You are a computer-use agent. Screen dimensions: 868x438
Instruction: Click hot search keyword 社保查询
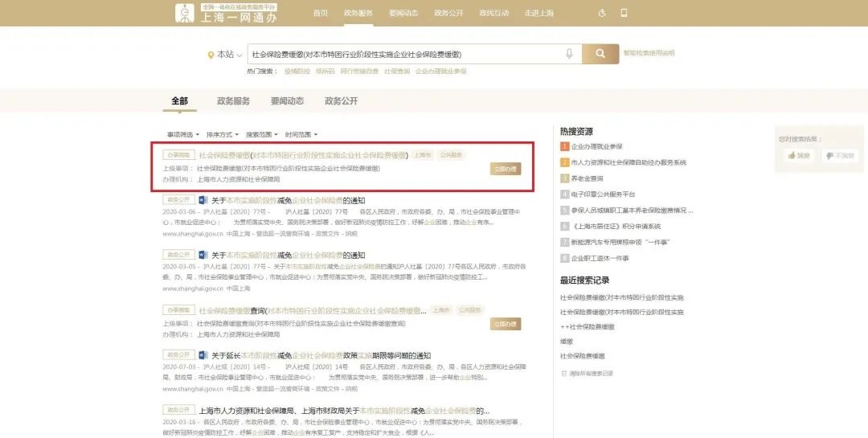[396, 72]
